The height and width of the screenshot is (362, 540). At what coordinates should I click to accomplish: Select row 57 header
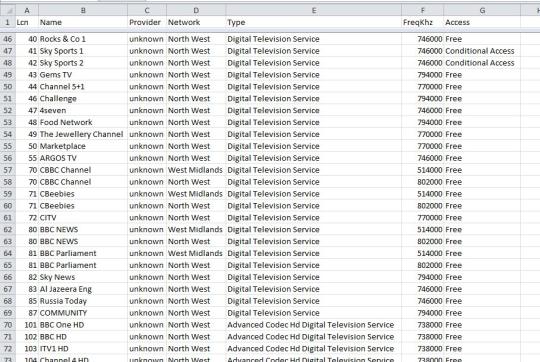8,170
